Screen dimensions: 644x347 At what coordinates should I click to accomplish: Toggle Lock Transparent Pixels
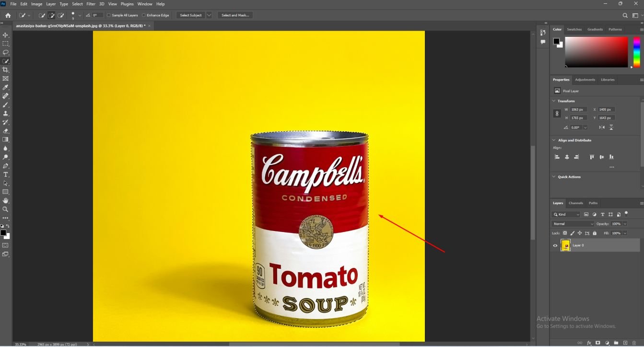pos(565,233)
